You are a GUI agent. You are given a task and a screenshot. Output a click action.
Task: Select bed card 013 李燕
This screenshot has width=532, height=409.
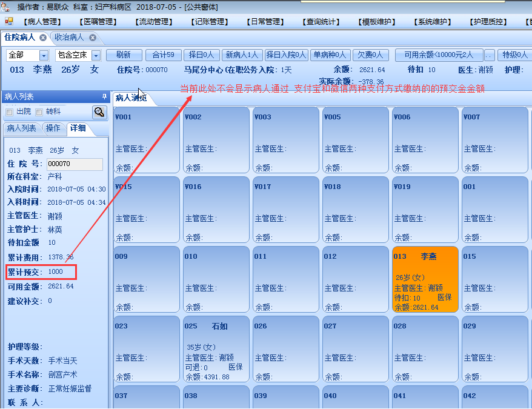pyautogui.click(x=425, y=279)
